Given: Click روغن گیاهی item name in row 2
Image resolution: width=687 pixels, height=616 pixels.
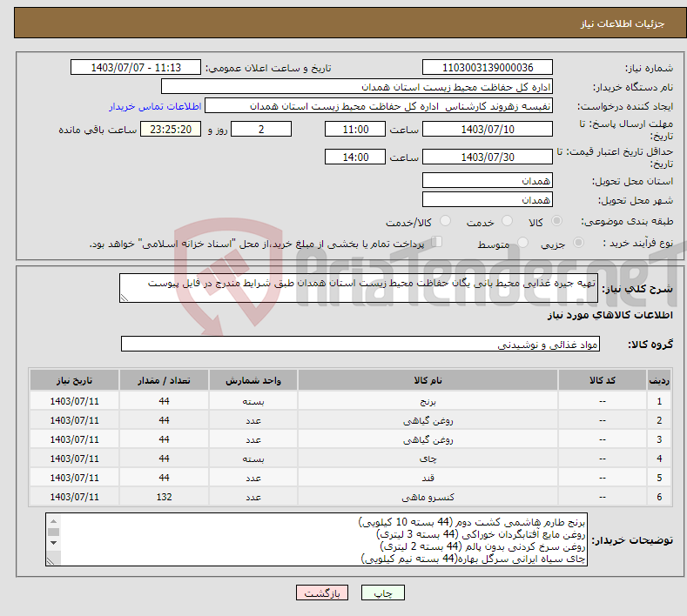Looking at the screenshot, I should point(428,420).
